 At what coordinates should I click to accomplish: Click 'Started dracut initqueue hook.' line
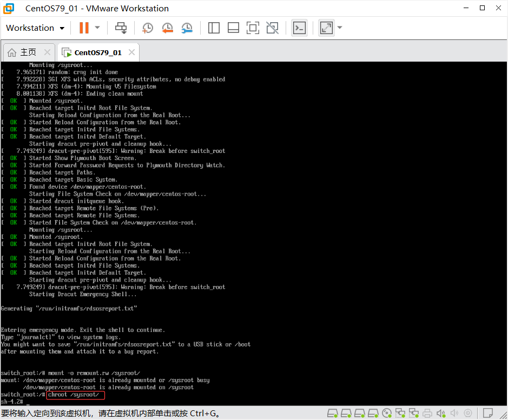(76, 201)
